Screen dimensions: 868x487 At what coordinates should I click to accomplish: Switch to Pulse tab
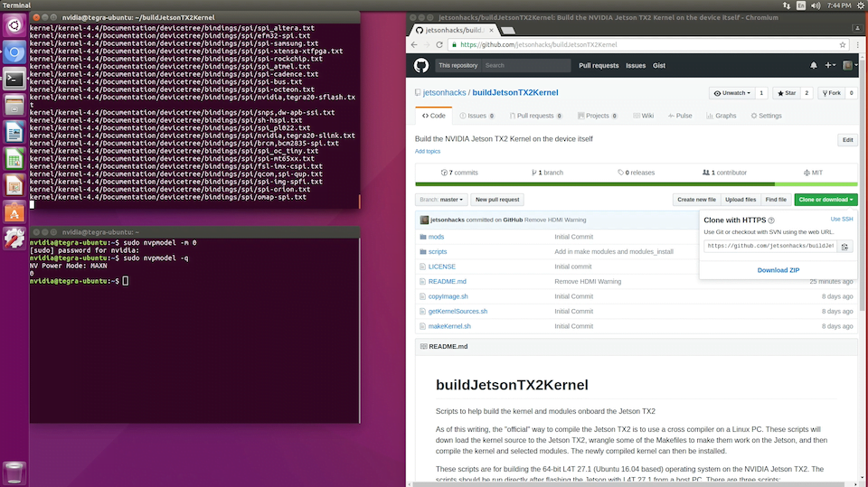[680, 117]
